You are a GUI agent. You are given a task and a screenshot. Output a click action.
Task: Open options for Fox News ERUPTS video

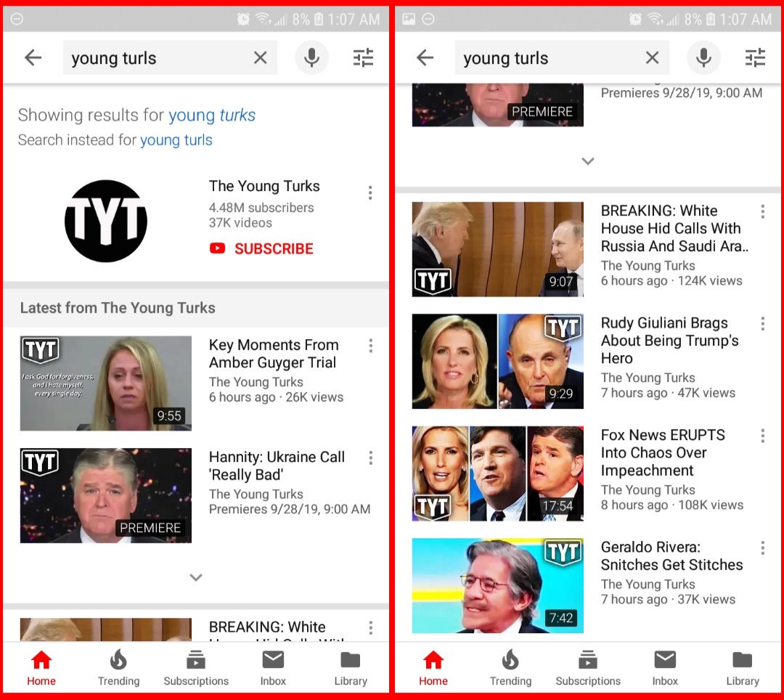click(x=762, y=436)
